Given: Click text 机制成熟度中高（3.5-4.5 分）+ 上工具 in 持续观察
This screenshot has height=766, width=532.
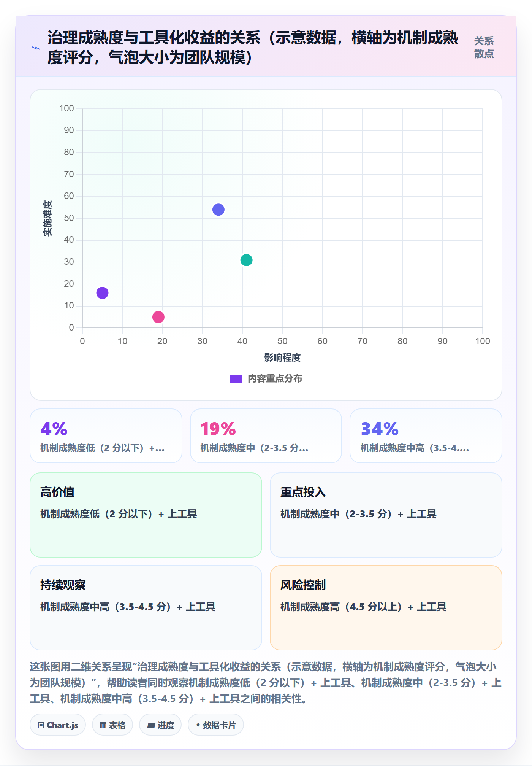Looking at the screenshot, I should [128, 607].
